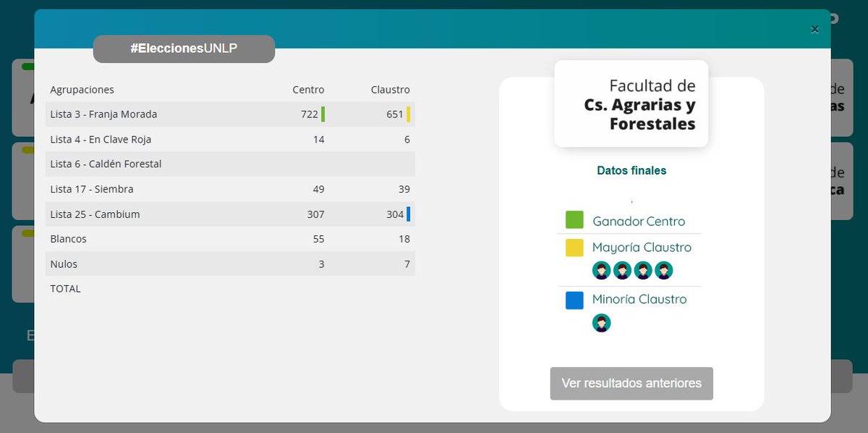Screen dimensions: 868x433
Task: Click the Ver resultados anteriores button
Action: point(631,383)
